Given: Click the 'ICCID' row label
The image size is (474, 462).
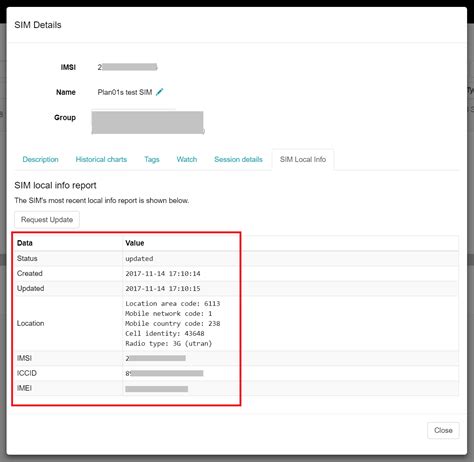Looking at the screenshot, I should tap(27, 373).
